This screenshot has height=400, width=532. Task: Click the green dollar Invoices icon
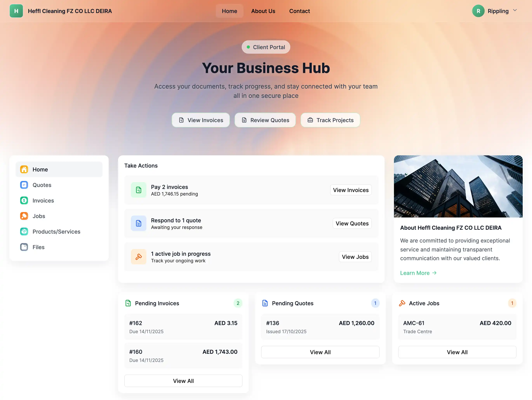point(24,200)
